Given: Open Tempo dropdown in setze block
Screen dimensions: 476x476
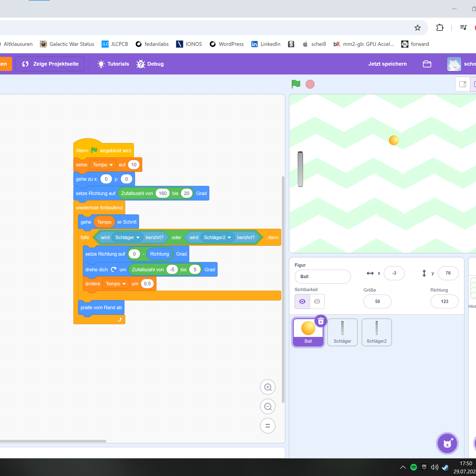Looking at the screenshot, I should (x=111, y=165).
